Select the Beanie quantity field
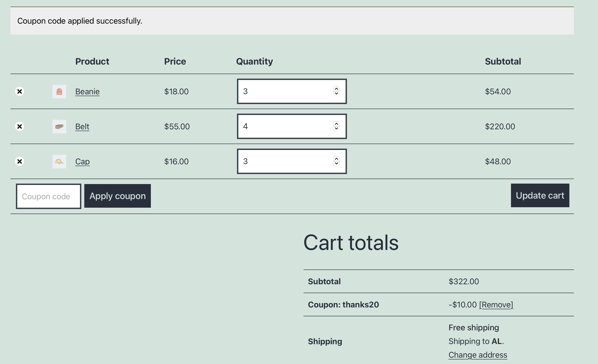The image size is (598, 364). pyautogui.click(x=279, y=92)
